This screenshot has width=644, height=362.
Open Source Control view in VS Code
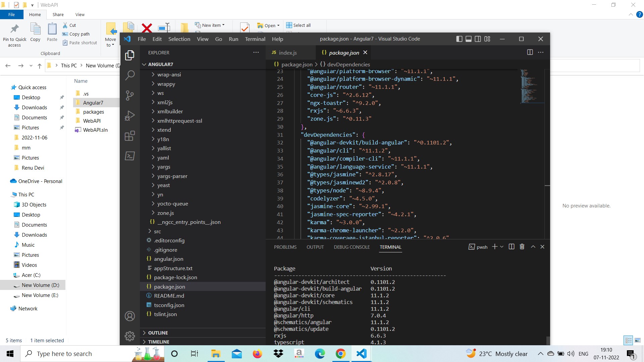[130, 96]
